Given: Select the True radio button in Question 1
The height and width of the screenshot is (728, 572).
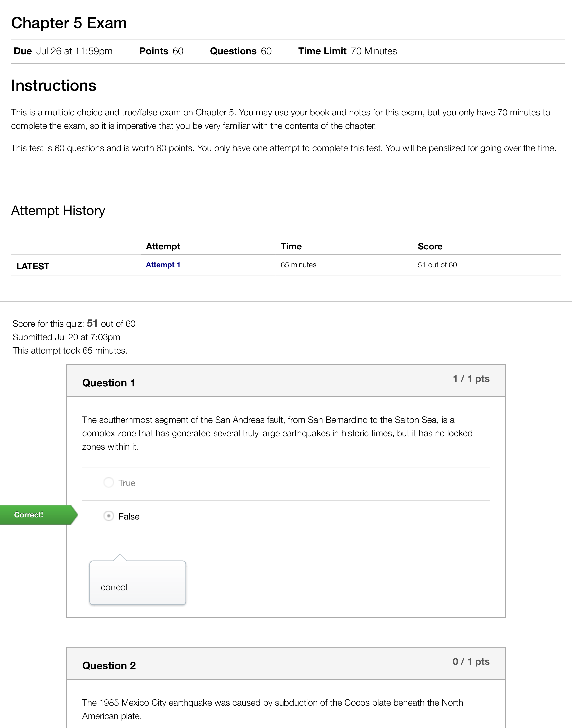Looking at the screenshot, I should click(109, 483).
